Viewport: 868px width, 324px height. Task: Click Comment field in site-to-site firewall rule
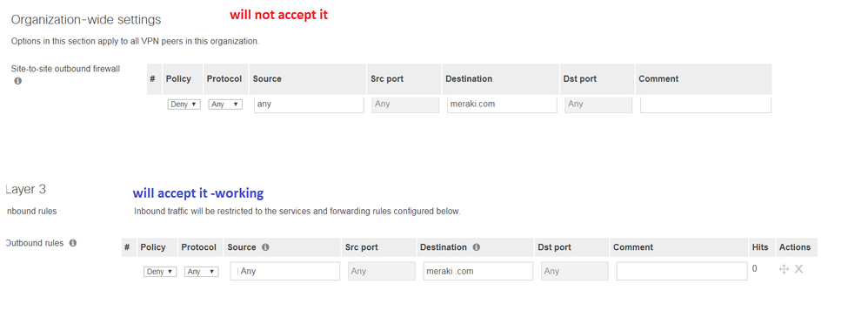[x=706, y=105]
